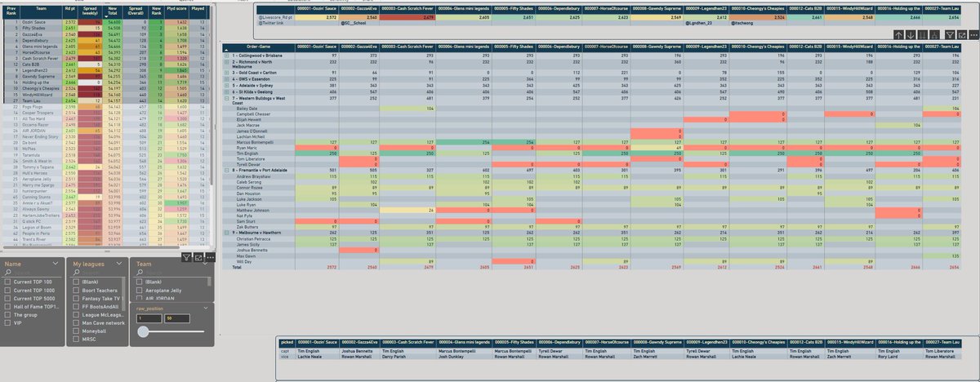Open raw_position slicer dropdown chevron
This screenshot has width=980, height=382.
[206, 308]
